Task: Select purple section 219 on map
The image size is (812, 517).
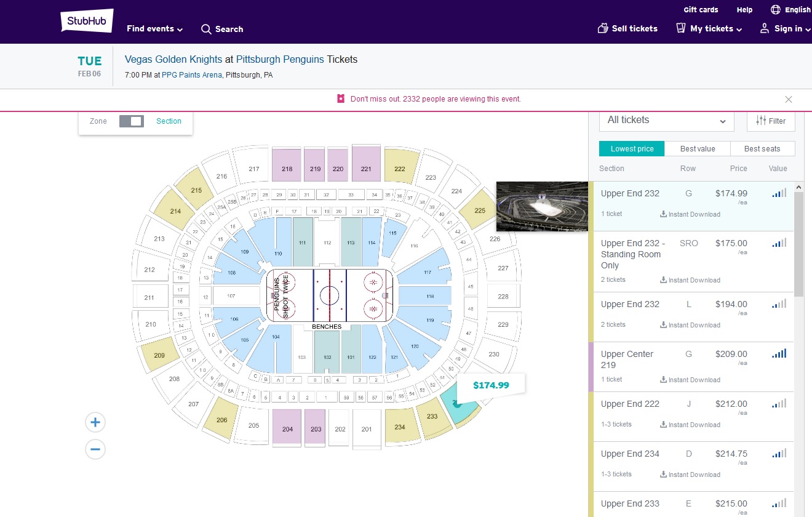Action: click(315, 165)
